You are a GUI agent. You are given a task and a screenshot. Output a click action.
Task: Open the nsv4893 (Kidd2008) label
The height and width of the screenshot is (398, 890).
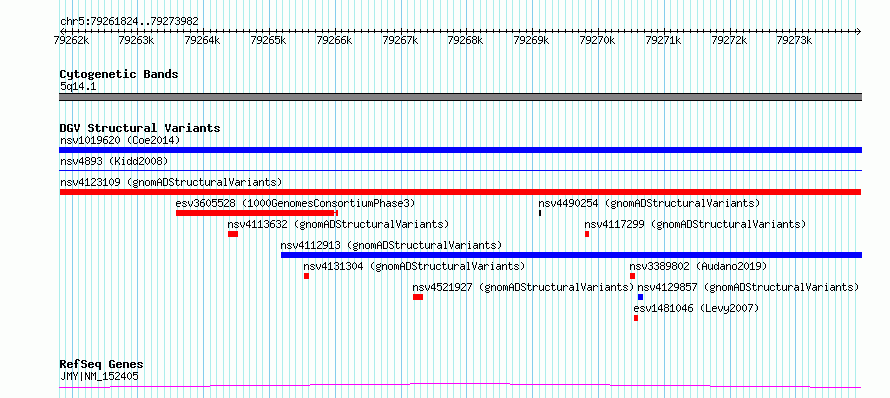coord(114,161)
